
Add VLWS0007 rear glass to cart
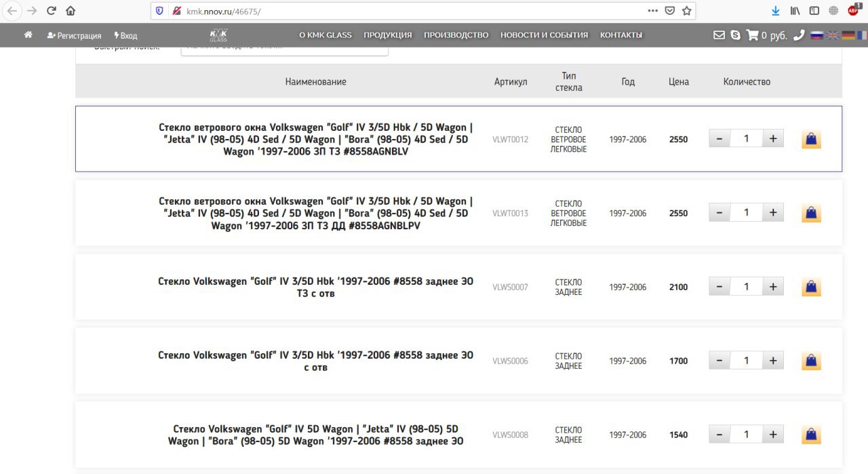tap(811, 288)
